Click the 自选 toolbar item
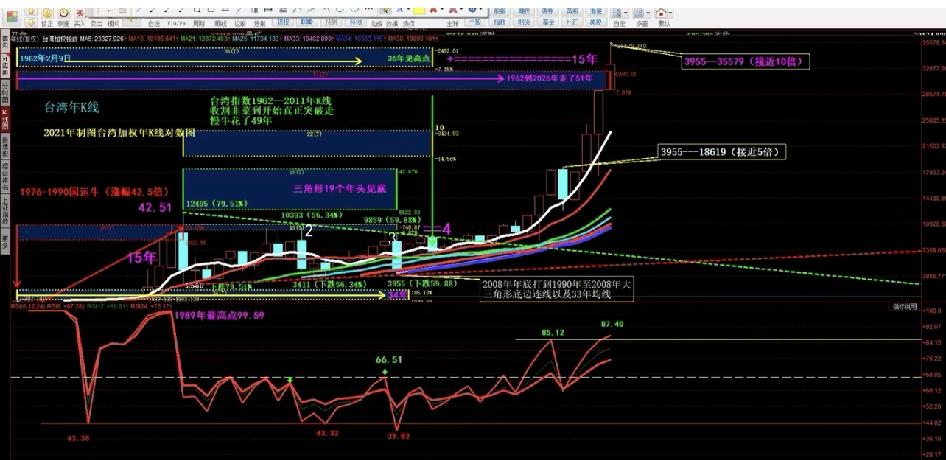 tap(154, 23)
